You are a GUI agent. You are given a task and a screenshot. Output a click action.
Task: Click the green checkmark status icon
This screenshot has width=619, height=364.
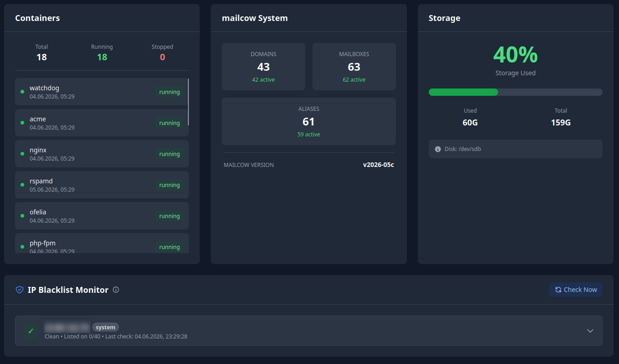click(x=31, y=331)
